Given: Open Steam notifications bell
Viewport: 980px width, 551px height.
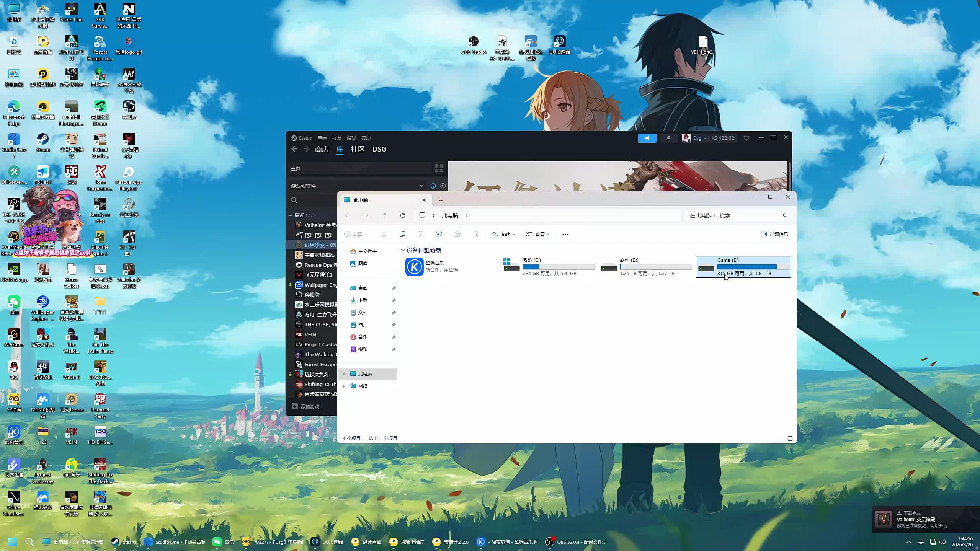Looking at the screenshot, I should 668,138.
